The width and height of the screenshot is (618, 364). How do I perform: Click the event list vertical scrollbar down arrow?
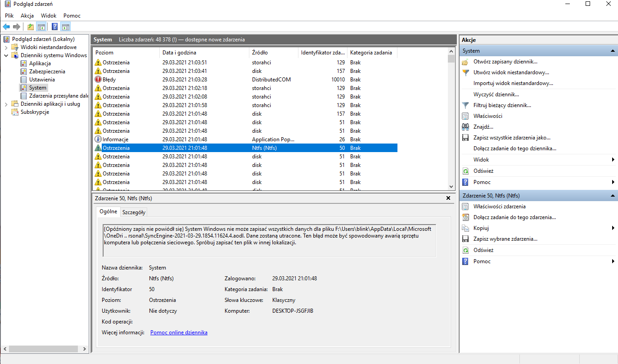451,186
